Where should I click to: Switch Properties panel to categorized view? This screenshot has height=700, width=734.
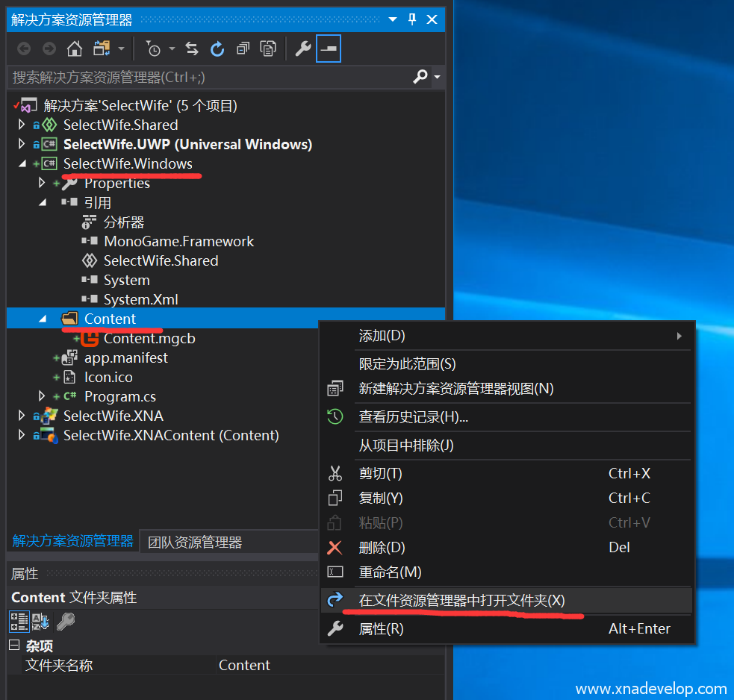[x=19, y=621]
